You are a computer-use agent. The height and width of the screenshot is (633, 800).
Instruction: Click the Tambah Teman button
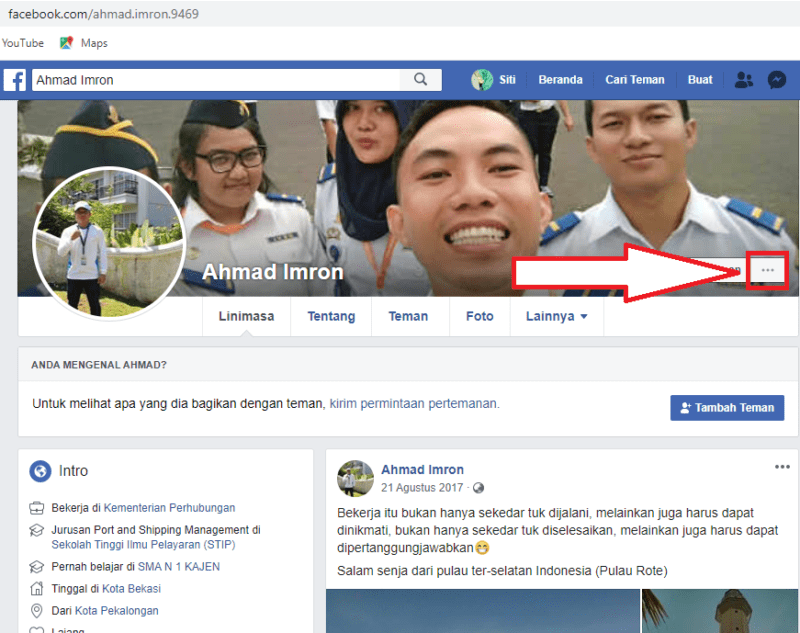(727, 408)
